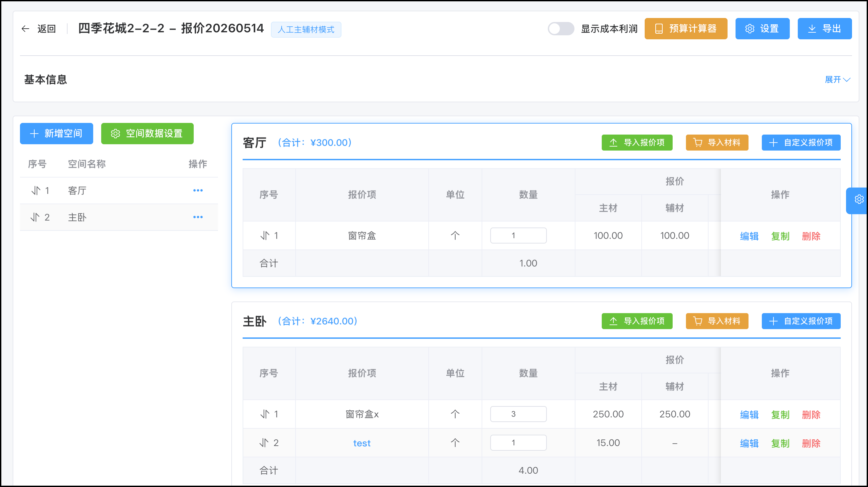Open 空间数据设置
Viewport: 868px width, 487px height.
[147, 134]
